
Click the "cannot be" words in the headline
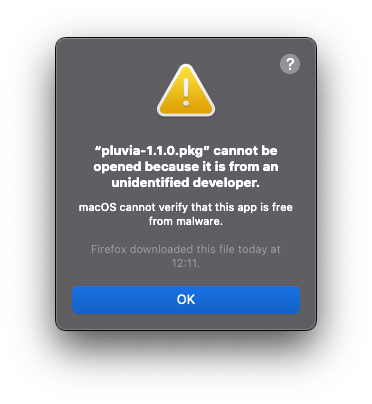pos(245,151)
